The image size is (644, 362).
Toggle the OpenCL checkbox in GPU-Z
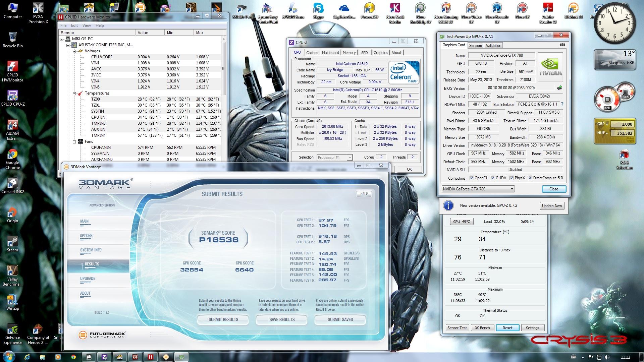pyautogui.click(x=472, y=178)
